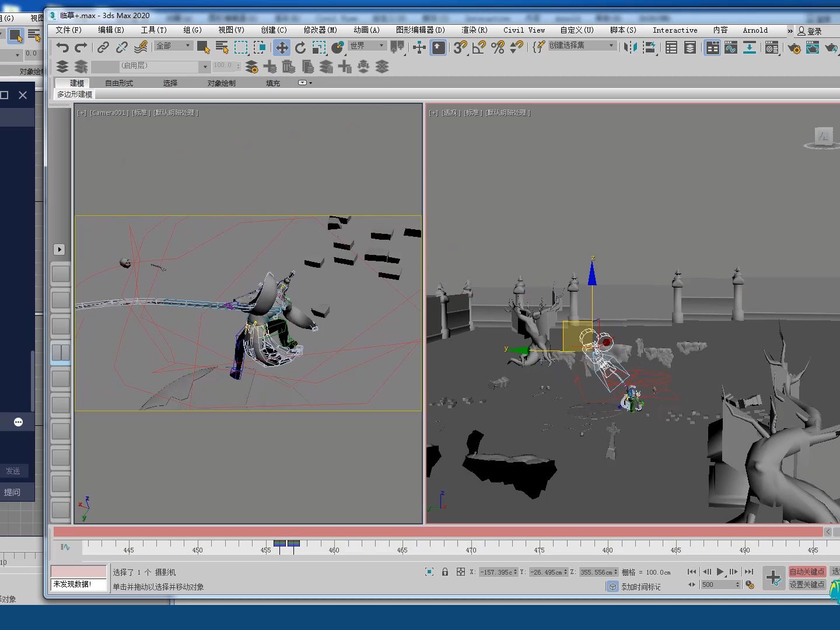The height and width of the screenshot is (630, 840).
Task: Open the 透视 viewport label menu
Action: point(451,113)
